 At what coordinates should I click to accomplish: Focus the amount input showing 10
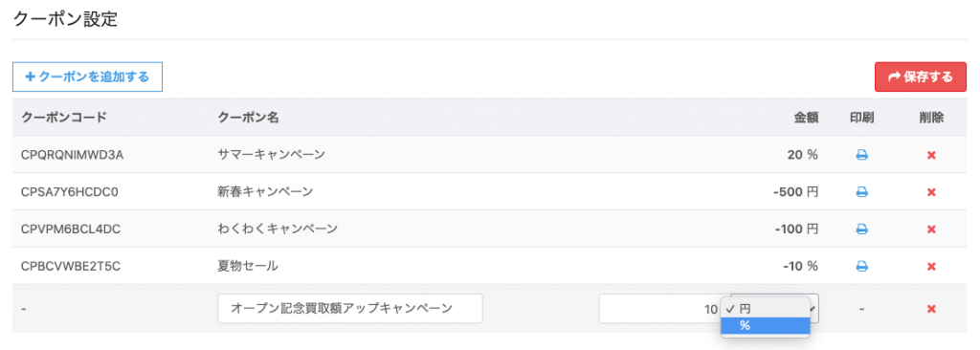coord(661,308)
